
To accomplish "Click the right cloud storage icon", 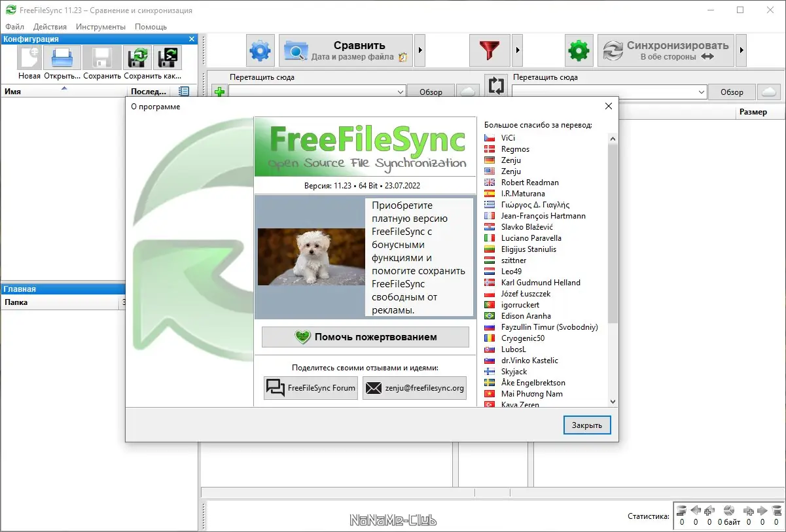I will (x=770, y=92).
